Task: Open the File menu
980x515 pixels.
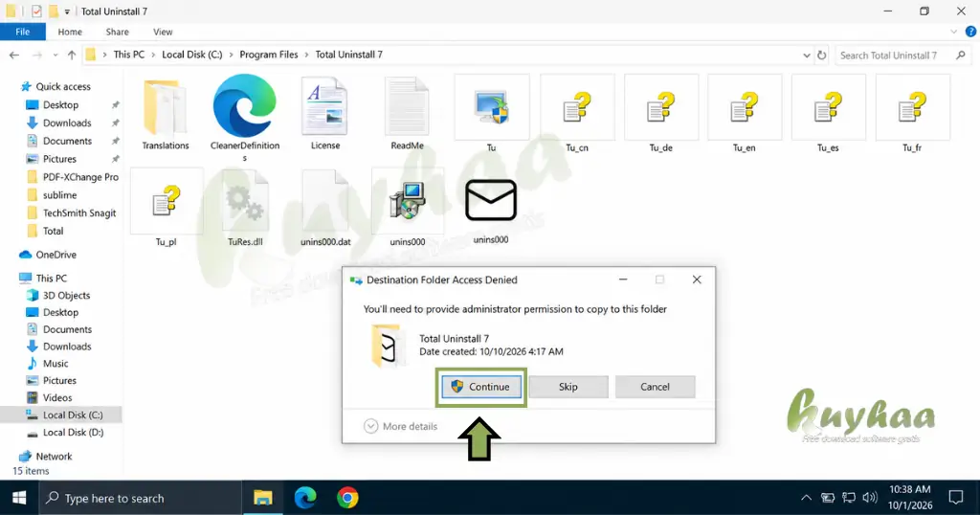Action: [23, 32]
